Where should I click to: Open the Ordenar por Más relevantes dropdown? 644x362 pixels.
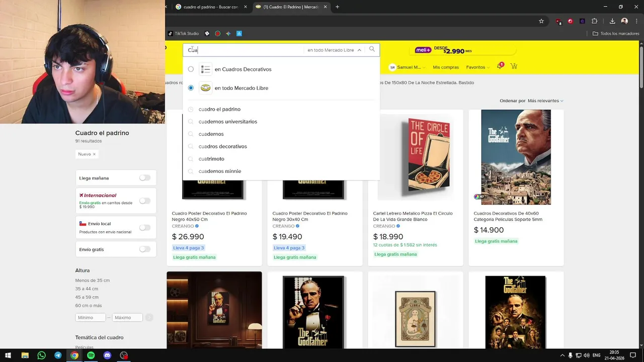tap(545, 101)
